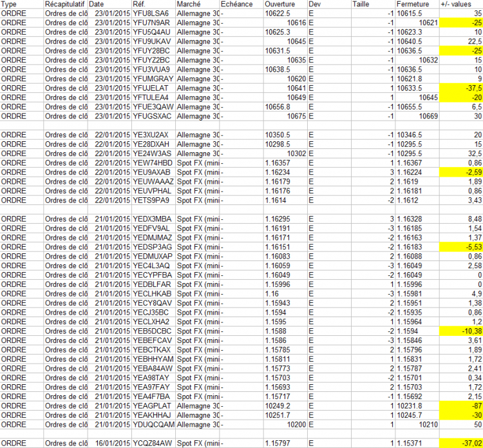Click reference cell YETS9PA9
The image size is (483, 448).
[x=154, y=200]
